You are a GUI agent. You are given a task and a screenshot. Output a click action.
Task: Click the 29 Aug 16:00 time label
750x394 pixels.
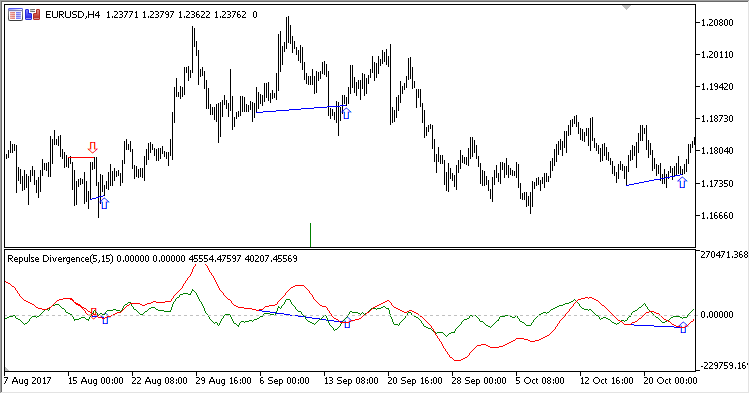(223, 381)
